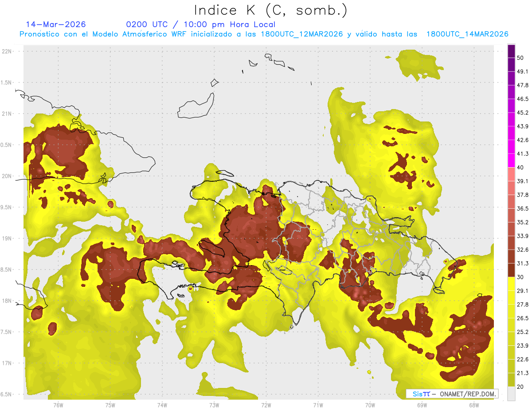Click the '21N' latitude axis label

point(7,114)
